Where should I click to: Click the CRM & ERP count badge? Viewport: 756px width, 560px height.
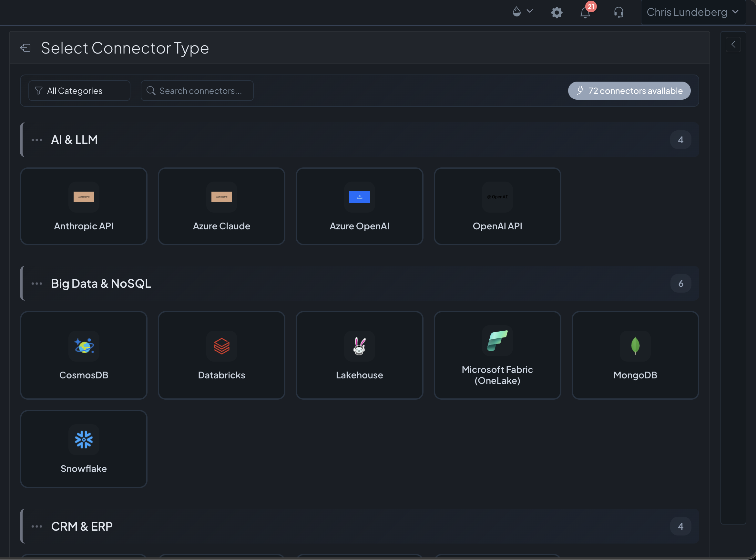click(681, 526)
